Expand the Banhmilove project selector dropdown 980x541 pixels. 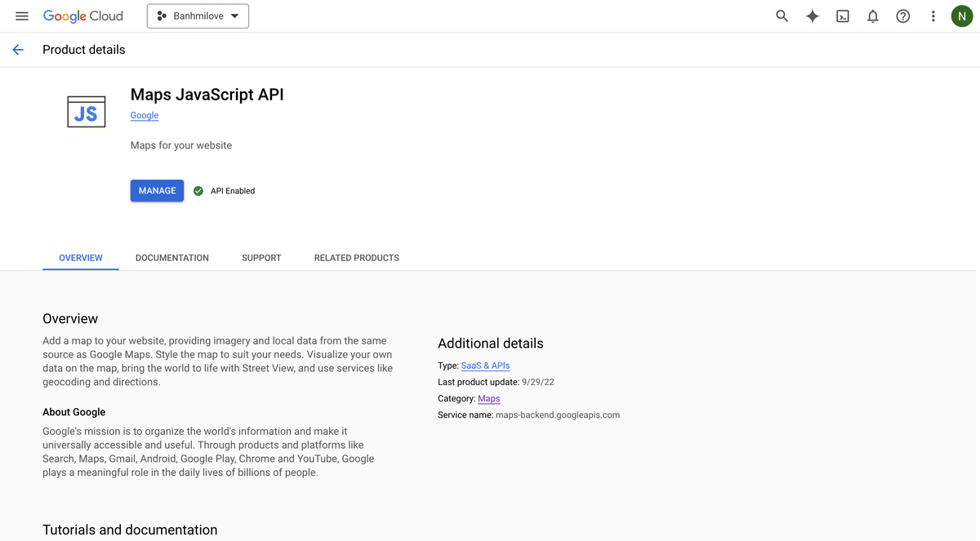[x=198, y=16]
